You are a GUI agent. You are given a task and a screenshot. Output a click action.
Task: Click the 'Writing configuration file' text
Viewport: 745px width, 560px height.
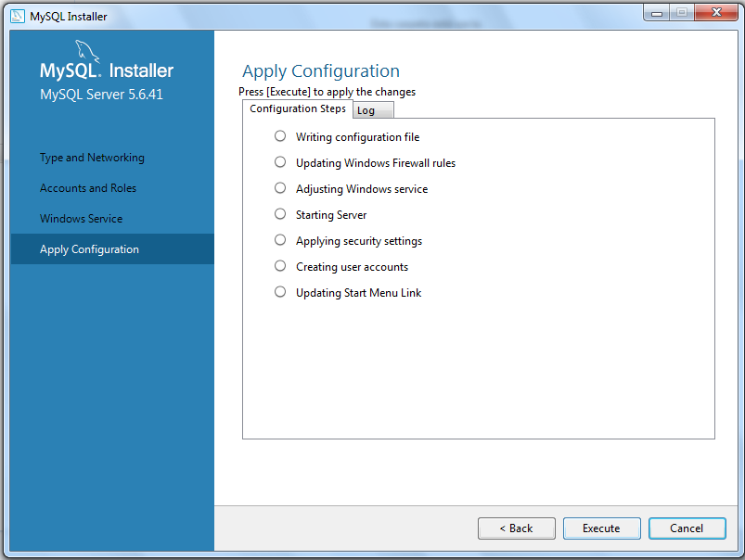click(358, 137)
